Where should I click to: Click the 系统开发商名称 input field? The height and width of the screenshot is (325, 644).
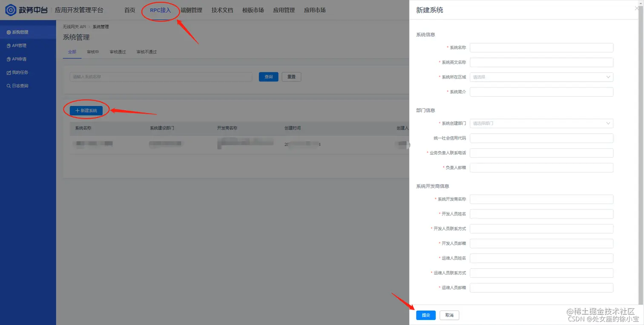pos(541,199)
